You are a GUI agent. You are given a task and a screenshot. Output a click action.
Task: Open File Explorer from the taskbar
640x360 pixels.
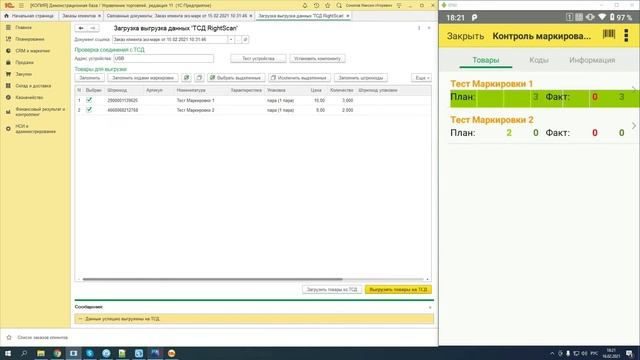coord(41,353)
